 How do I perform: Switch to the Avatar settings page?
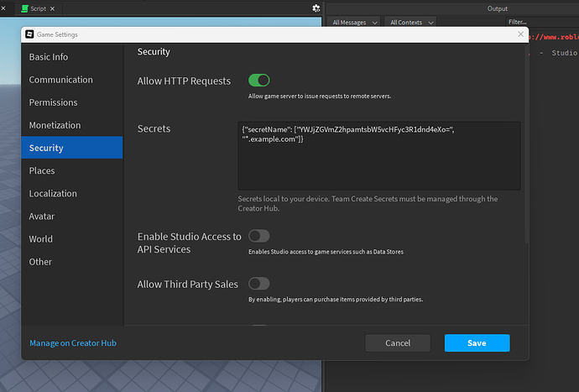tap(42, 216)
